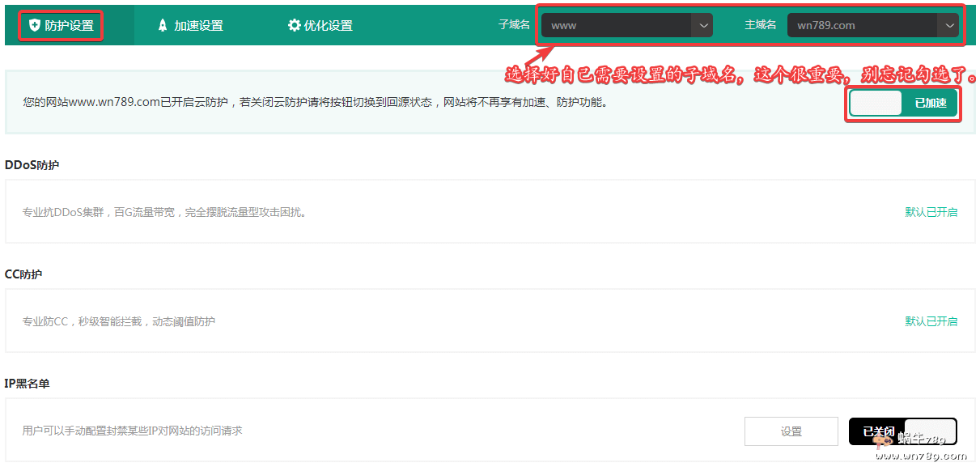980x467 pixels.
Task: Click the rocket icon beside 加速设置
Action: point(163,25)
